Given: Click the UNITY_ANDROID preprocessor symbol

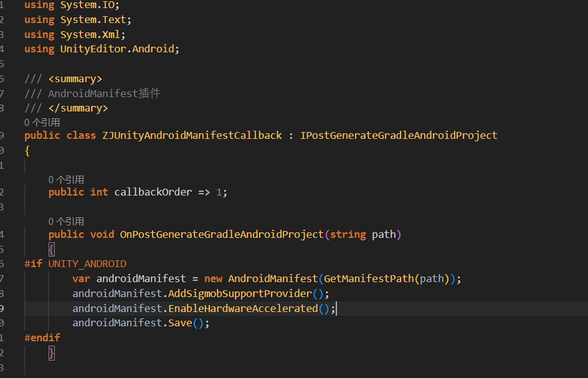Looking at the screenshot, I should pyautogui.click(x=87, y=263).
